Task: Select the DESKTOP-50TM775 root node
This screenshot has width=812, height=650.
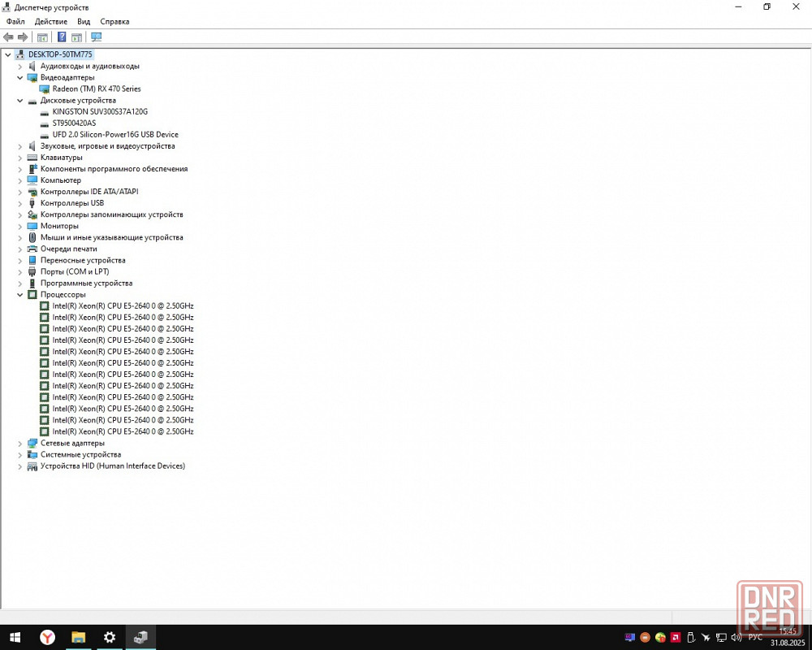Action: tap(60, 54)
